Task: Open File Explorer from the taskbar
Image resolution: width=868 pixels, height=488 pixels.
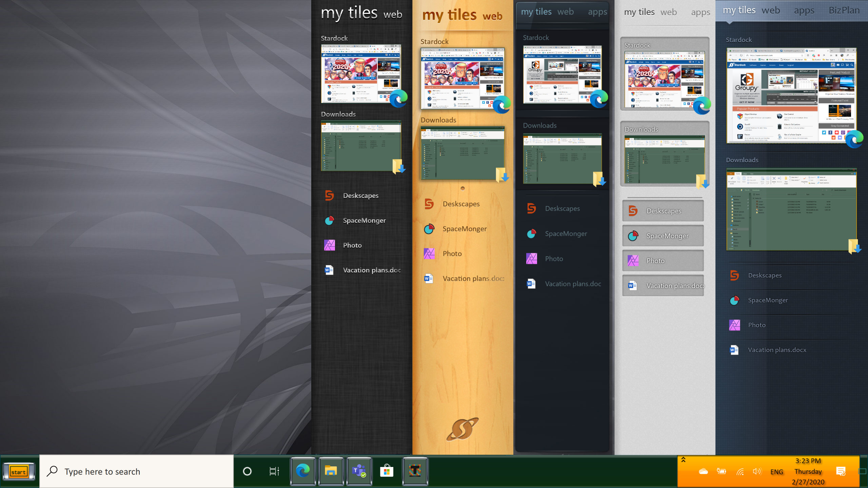Action: pos(331,471)
